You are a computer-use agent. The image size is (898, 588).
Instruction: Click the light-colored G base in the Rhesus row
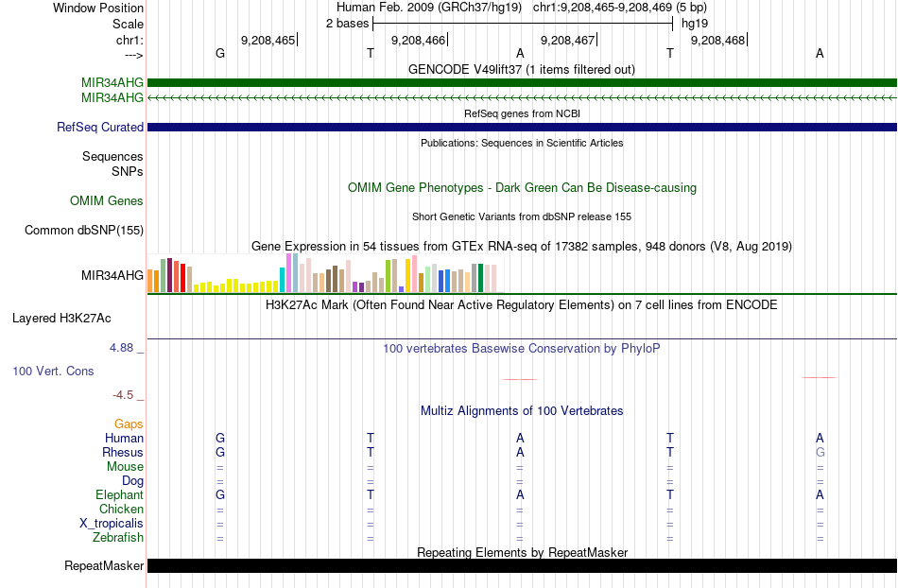tap(820, 452)
